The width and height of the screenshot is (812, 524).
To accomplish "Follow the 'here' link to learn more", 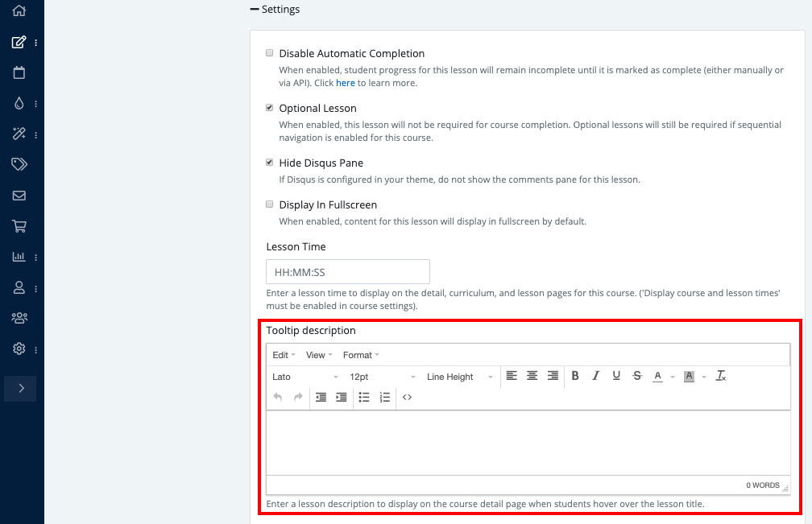I will (x=346, y=83).
